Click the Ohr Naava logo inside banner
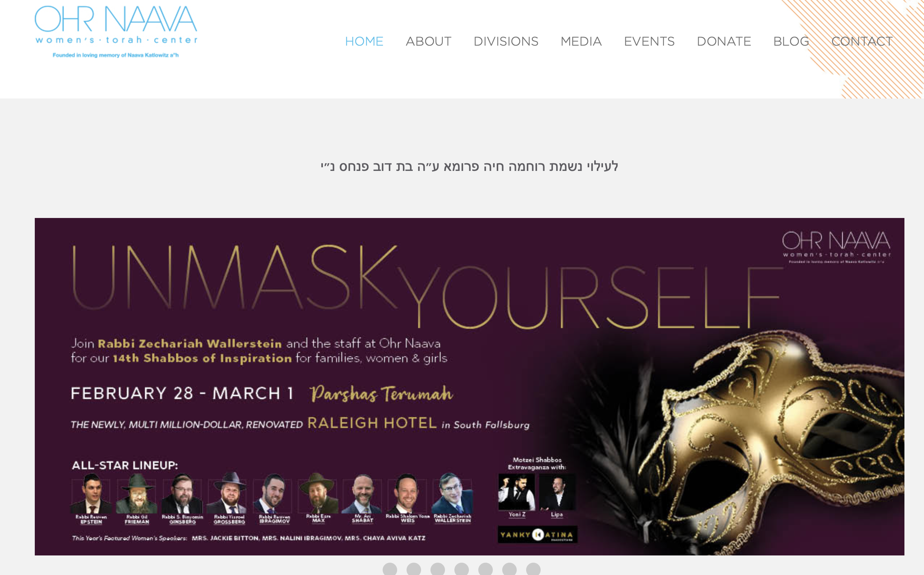 [x=836, y=247]
